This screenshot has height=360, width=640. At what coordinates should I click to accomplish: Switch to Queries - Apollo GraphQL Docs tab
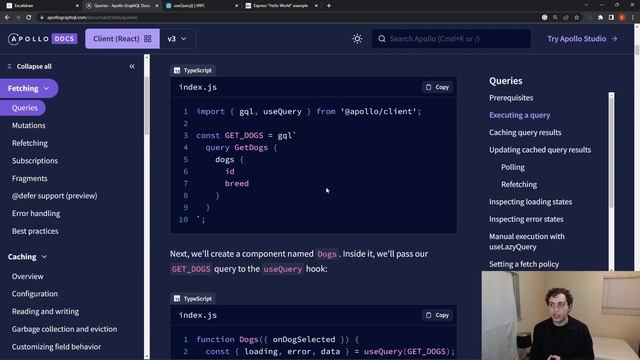(x=121, y=6)
